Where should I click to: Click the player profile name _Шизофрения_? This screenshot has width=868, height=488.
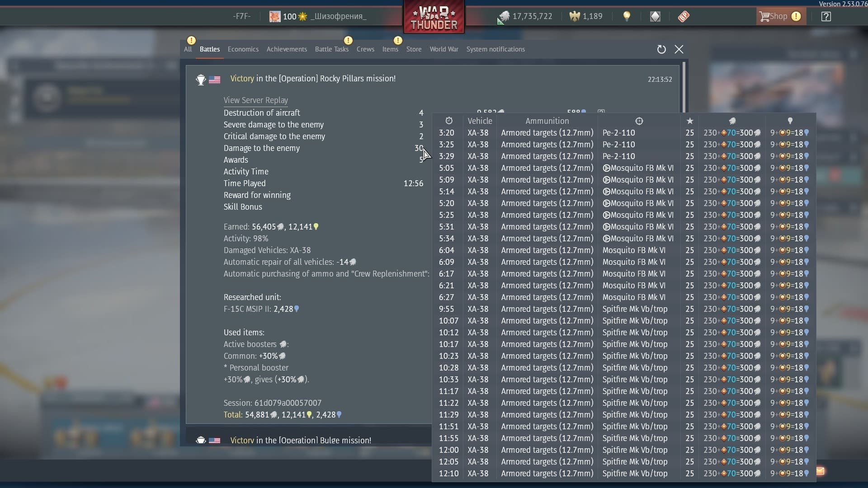(x=338, y=17)
